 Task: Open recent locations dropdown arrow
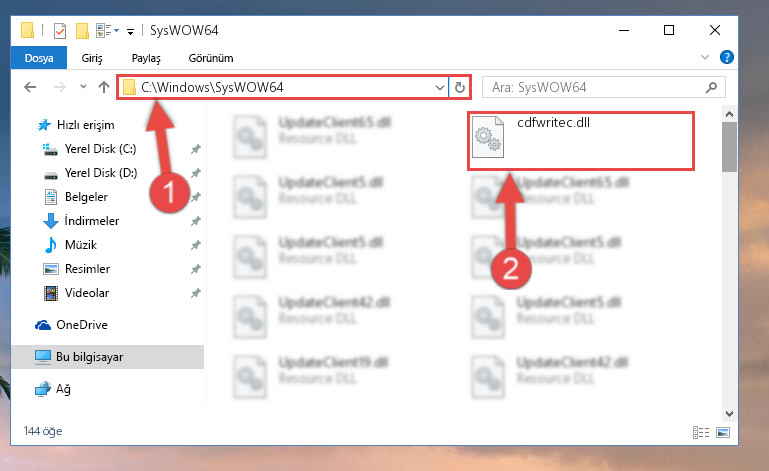pyautogui.click(x=83, y=87)
